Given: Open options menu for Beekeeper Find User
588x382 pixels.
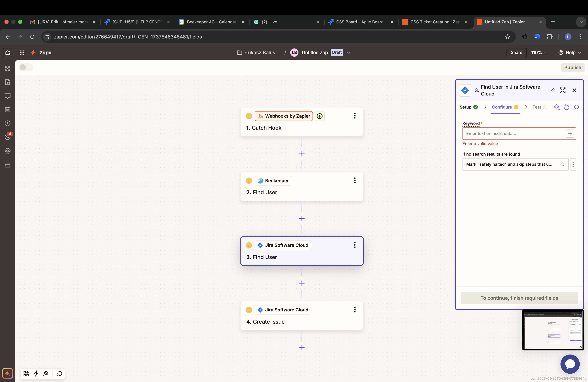Looking at the screenshot, I should tap(355, 180).
